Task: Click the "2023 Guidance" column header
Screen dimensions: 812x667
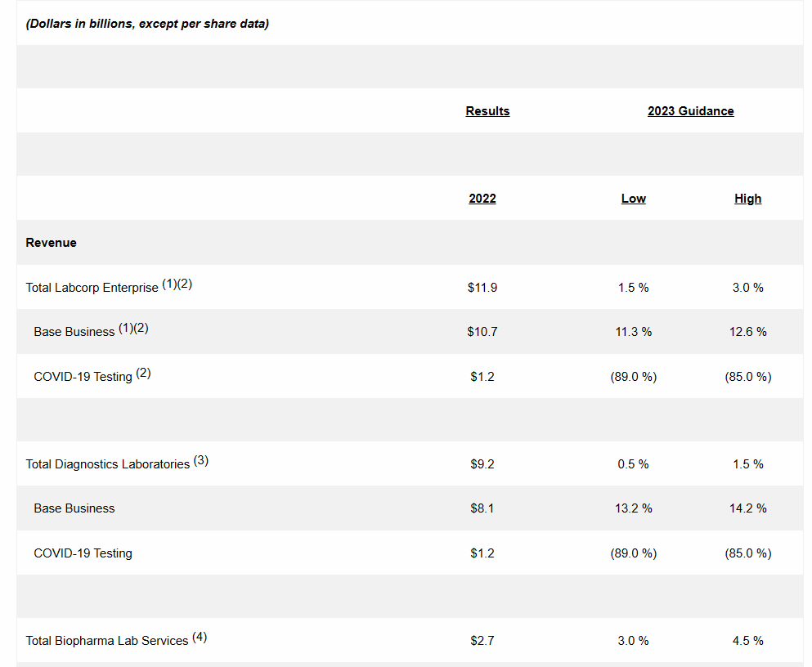Action: 690,111
